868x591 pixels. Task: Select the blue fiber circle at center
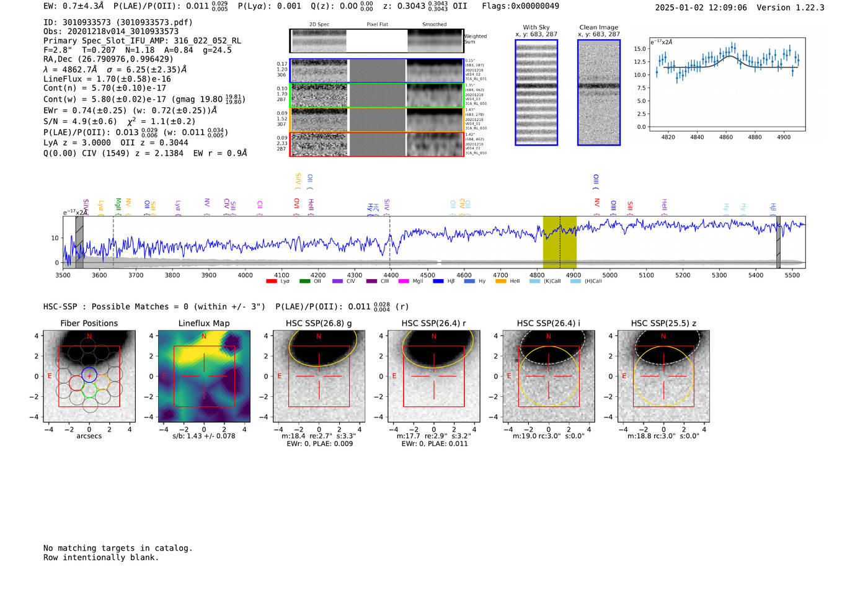[x=89, y=375]
